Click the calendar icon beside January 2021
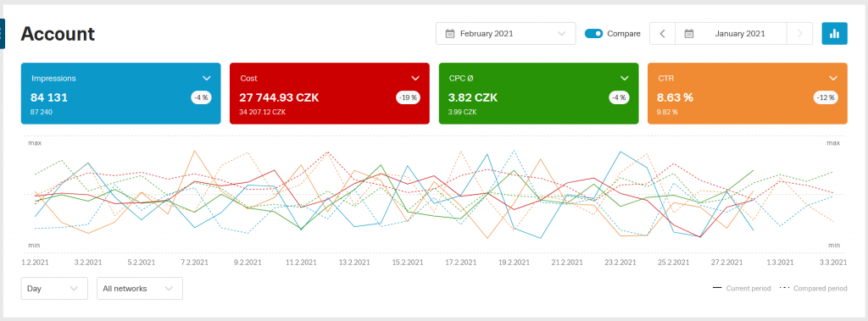The height and width of the screenshot is (321, 868). click(689, 33)
